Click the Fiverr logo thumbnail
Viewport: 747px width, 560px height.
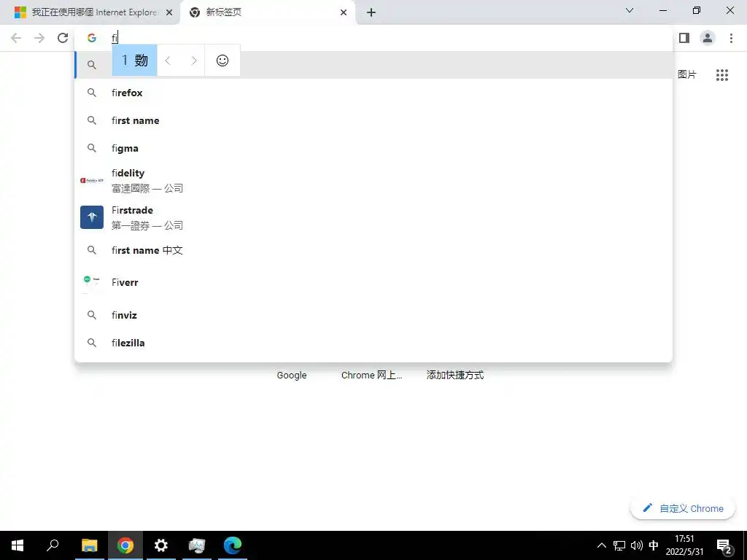[92, 282]
